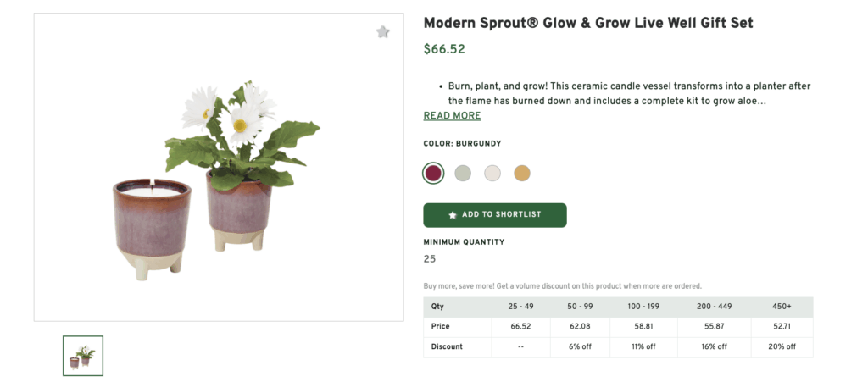Viewport: 868px width, 382px height.
Task: Click the 52.71 price cell
Action: (781, 327)
